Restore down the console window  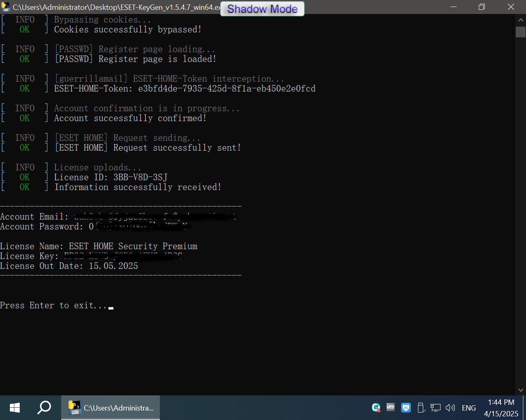(x=482, y=7)
